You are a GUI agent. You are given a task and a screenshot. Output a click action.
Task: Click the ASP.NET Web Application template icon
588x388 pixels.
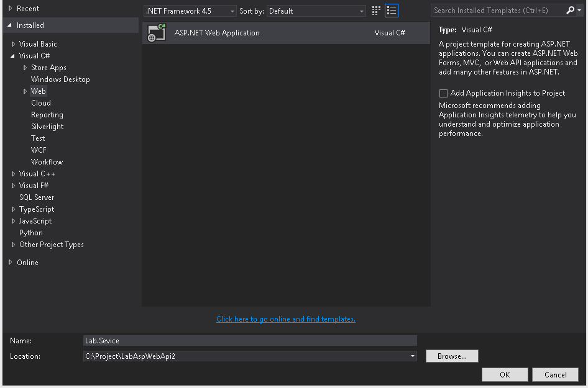157,32
